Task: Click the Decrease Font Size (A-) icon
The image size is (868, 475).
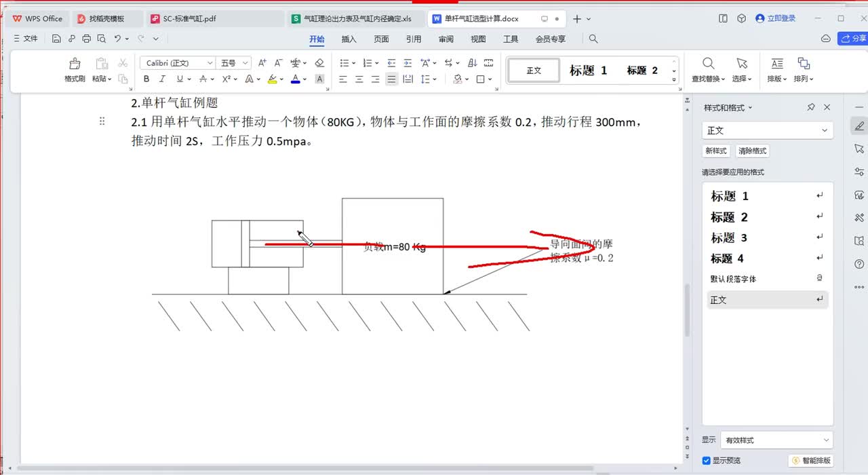Action: [x=278, y=63]
